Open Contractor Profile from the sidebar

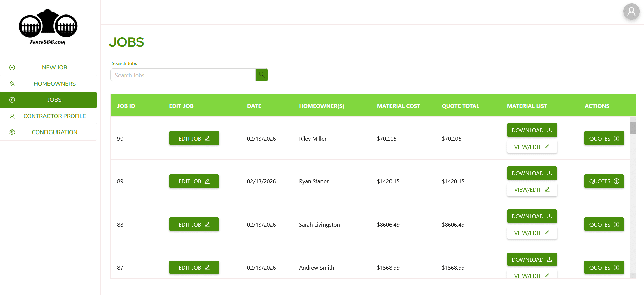coord(55,116)
